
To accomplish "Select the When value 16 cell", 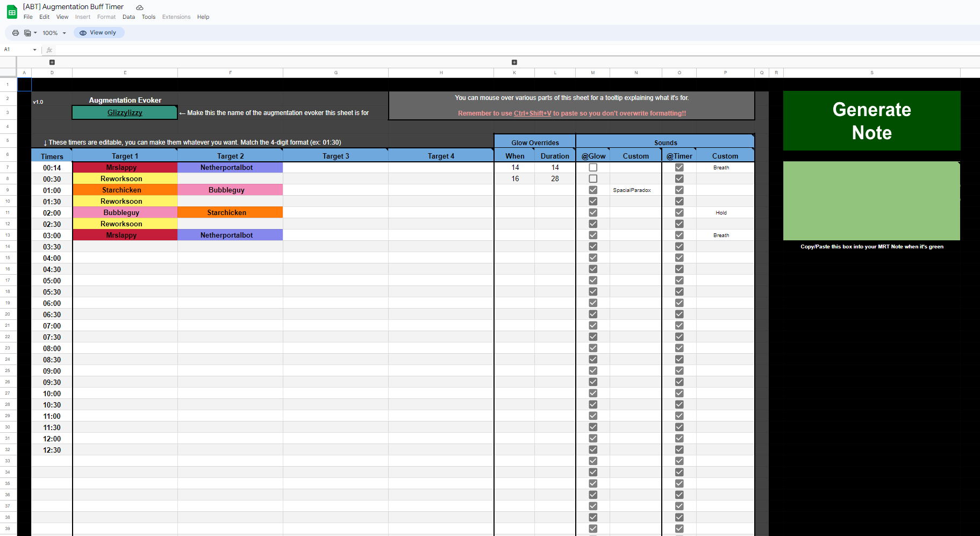I will pos(514,178).
